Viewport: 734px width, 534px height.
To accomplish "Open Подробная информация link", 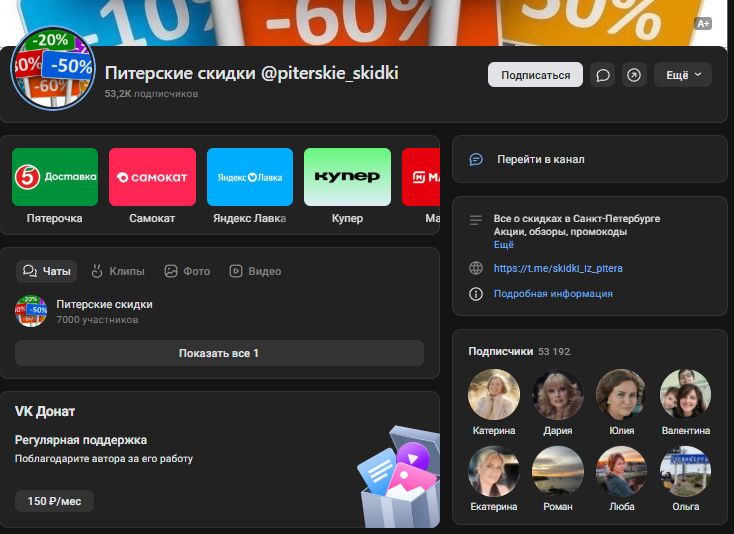I will click(553, 293).
